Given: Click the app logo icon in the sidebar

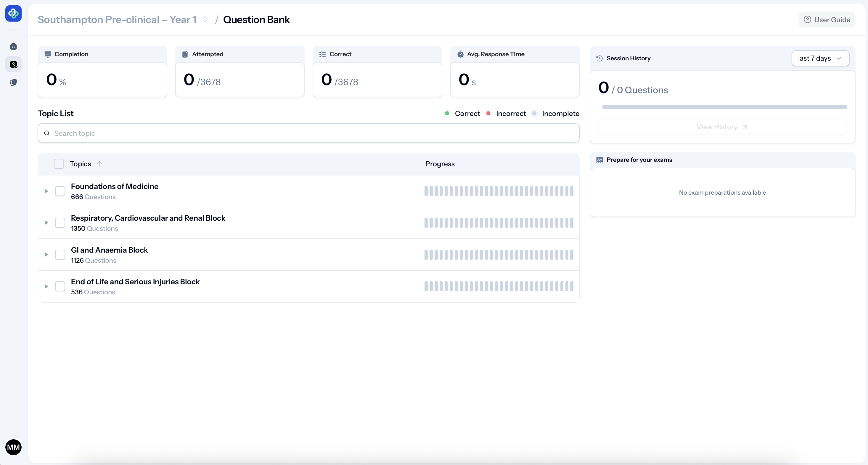Looking at the screenshot, I should click(x=14, y=14).
